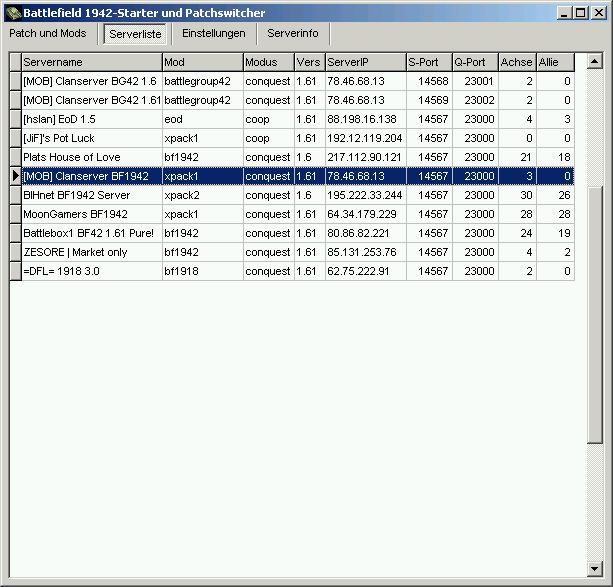This screenshot has width=613, height=587.
Task: Maximize the Battlefield 1942-Starter window
Action: 581,13
